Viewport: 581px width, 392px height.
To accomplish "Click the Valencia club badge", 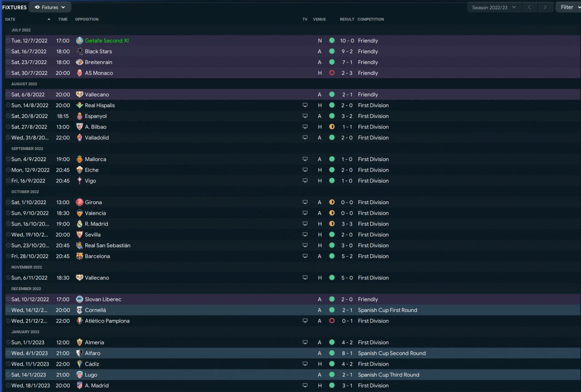I will pos(79,213).
